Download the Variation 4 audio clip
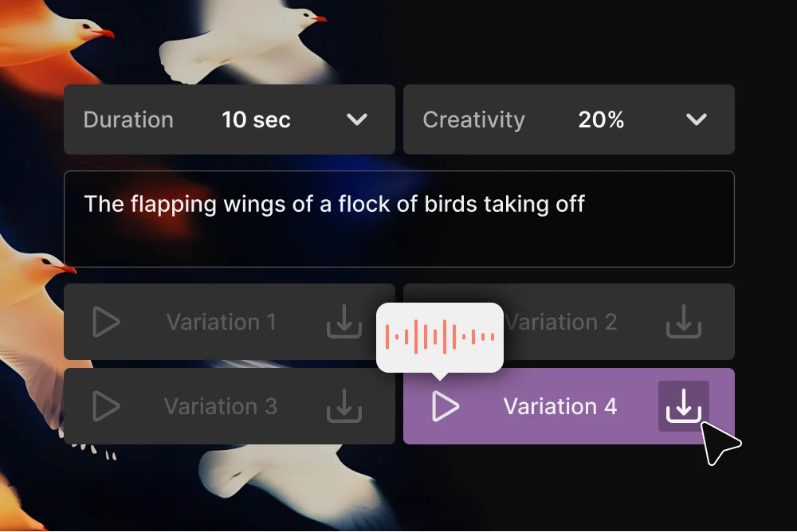The image size is (797, 532). [684, 406]
